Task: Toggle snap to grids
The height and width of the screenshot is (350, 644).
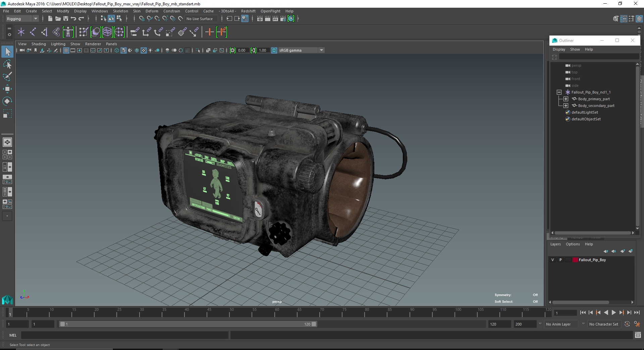Action: click(x=142, y=19)
